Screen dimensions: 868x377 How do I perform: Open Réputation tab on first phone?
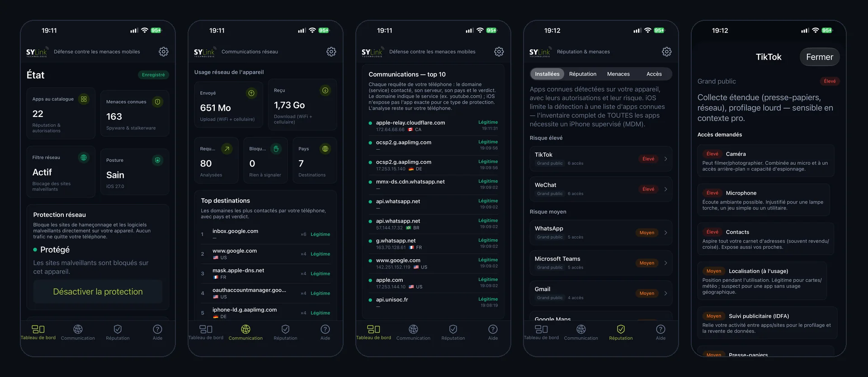pyautogui.click(x=118, y=332)
